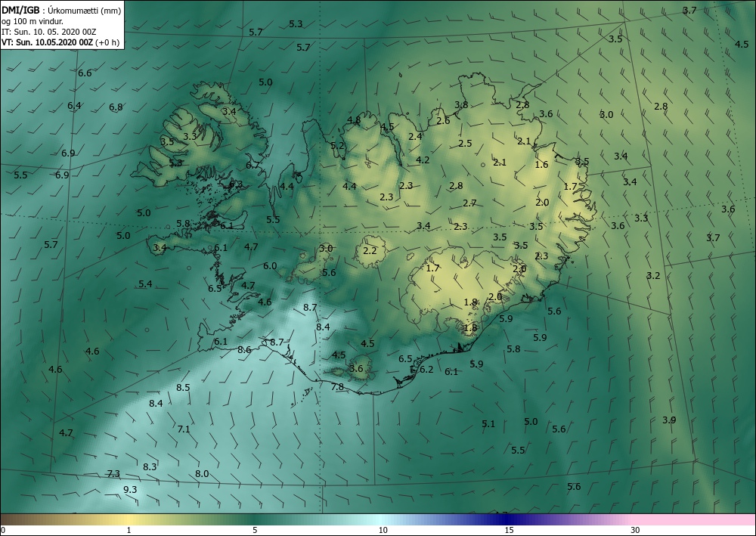Click the 5.3 value at the top
The image size is (756, 536).
[x=296, y=24]
